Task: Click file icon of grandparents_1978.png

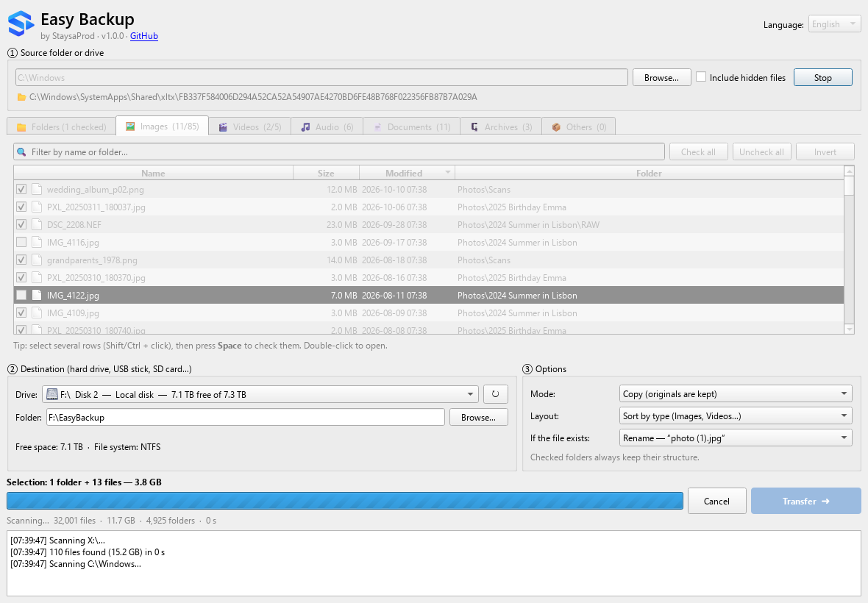Action: point(37,260)
